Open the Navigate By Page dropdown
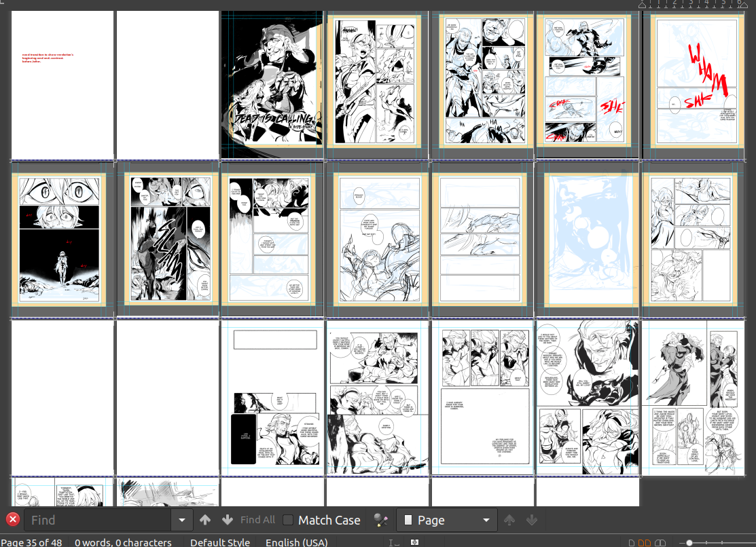The height and width of the screenshot is (547, 756). click(x=446, y=521)
